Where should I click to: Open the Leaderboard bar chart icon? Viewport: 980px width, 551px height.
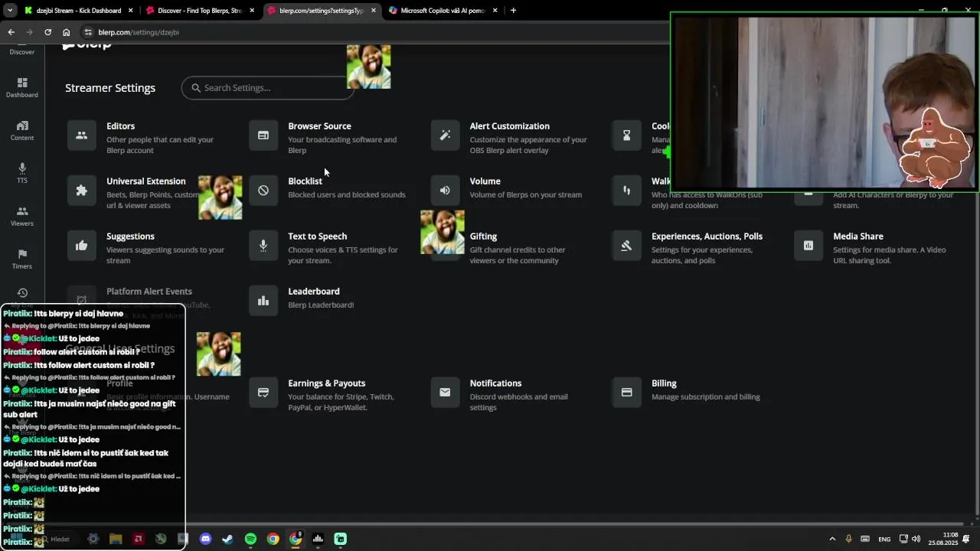pos(263,301)
